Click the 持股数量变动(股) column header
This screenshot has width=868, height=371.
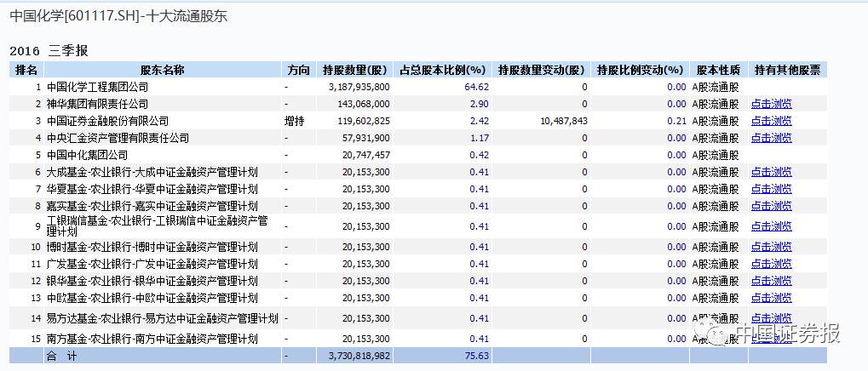point(541,70)
